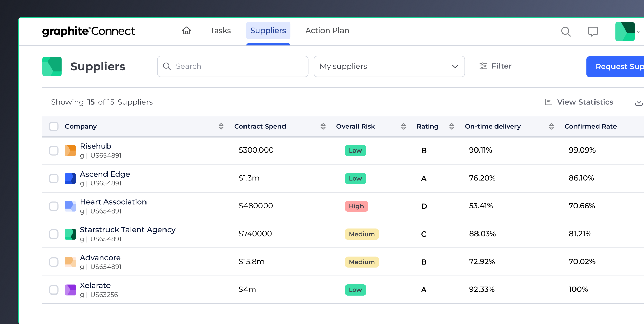Click the Low risk badge for Risehub

[355, 150]
